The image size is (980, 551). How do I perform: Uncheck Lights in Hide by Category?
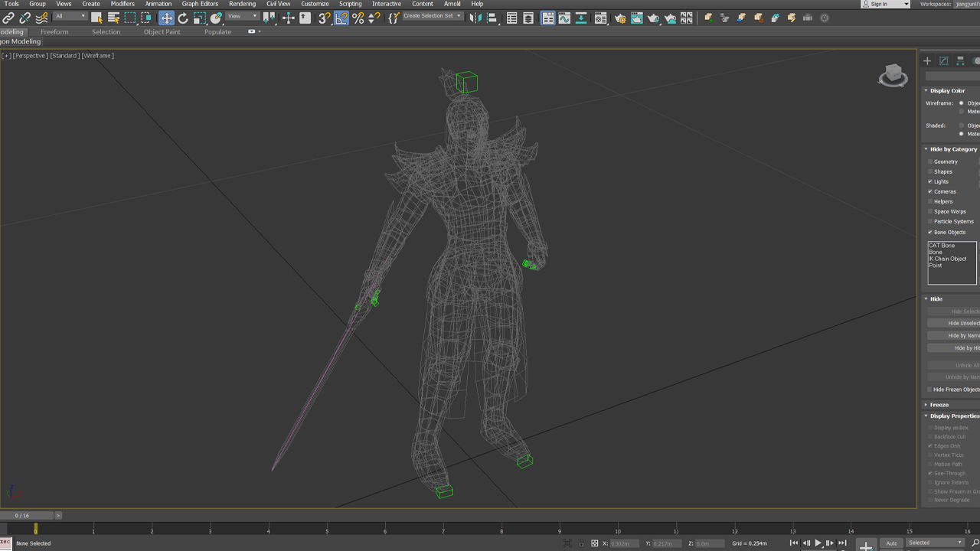point(931,181)
